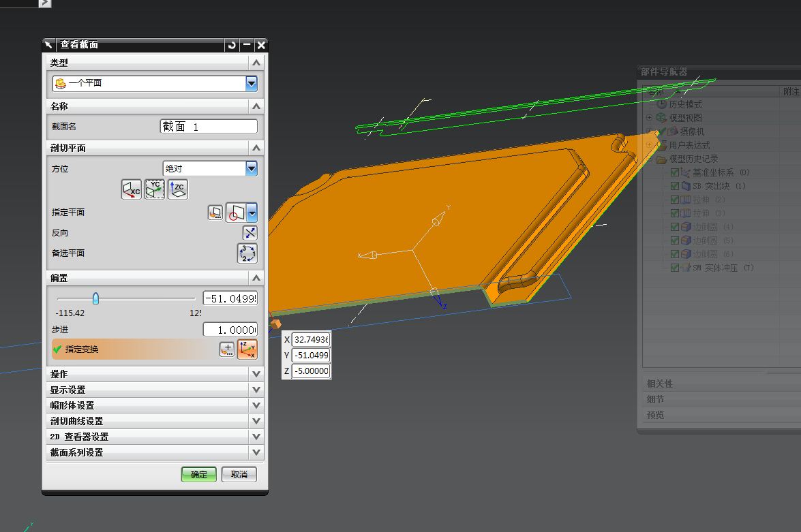Open the point dialog icon in 指定变换

(227, 349)
